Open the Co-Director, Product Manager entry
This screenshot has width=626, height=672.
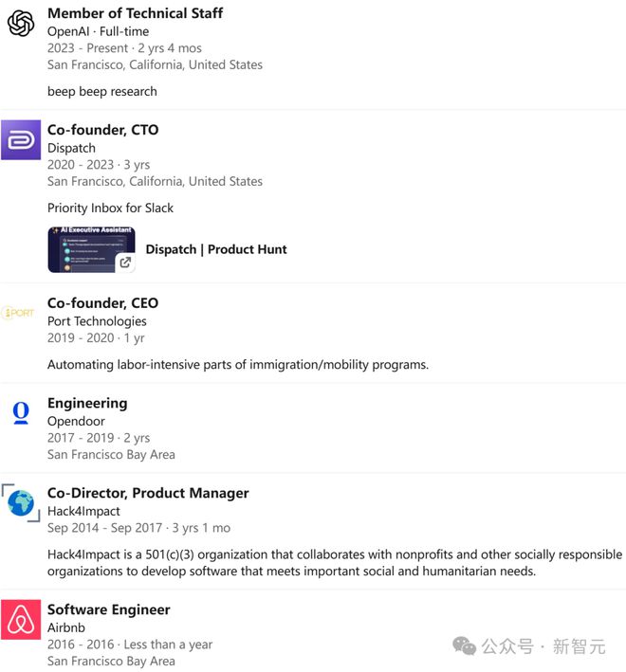point(148,493)
